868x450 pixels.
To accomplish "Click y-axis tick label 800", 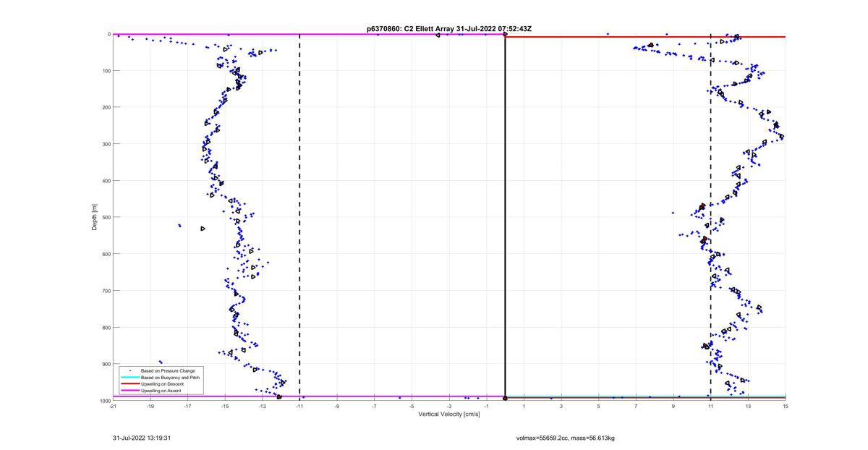I will [x=106, y=327].
